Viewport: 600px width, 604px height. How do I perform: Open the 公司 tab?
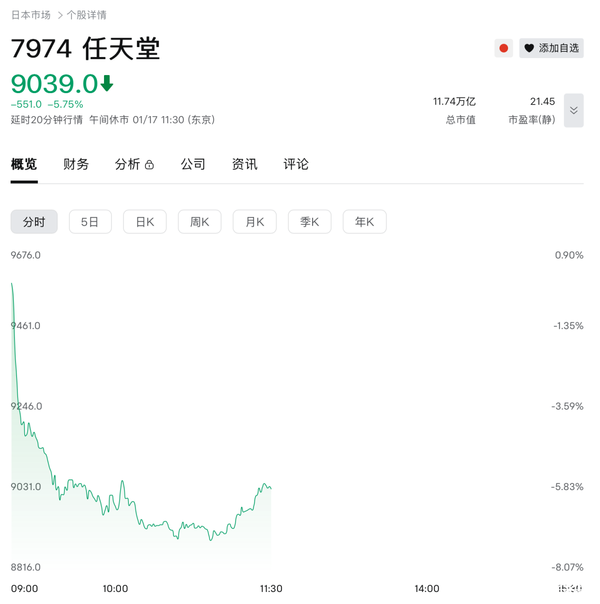[193, 164]
